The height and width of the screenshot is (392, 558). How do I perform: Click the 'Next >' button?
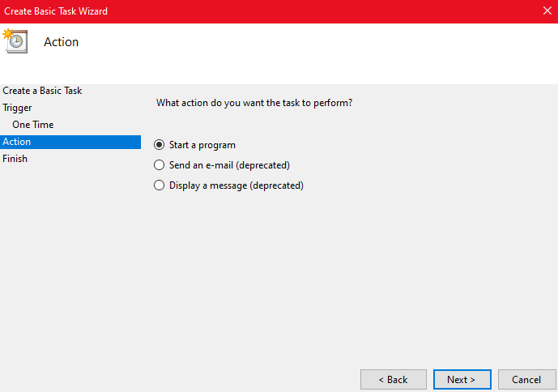[461, 379]
